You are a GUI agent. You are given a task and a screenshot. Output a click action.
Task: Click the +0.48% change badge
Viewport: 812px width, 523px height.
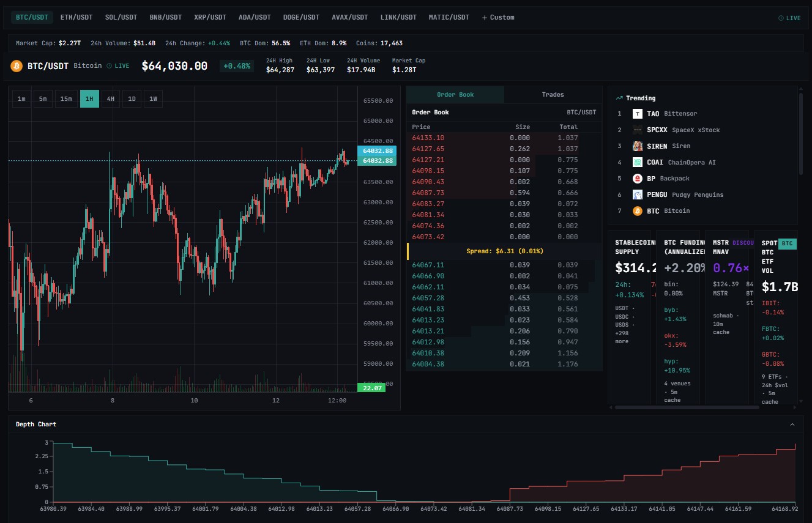point(237,66)
